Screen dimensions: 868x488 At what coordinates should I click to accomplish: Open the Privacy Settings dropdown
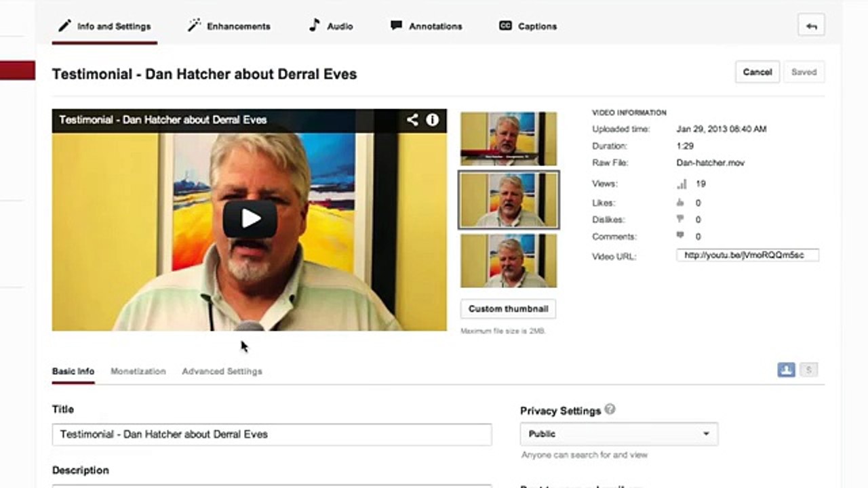click(x=618, y=434)
